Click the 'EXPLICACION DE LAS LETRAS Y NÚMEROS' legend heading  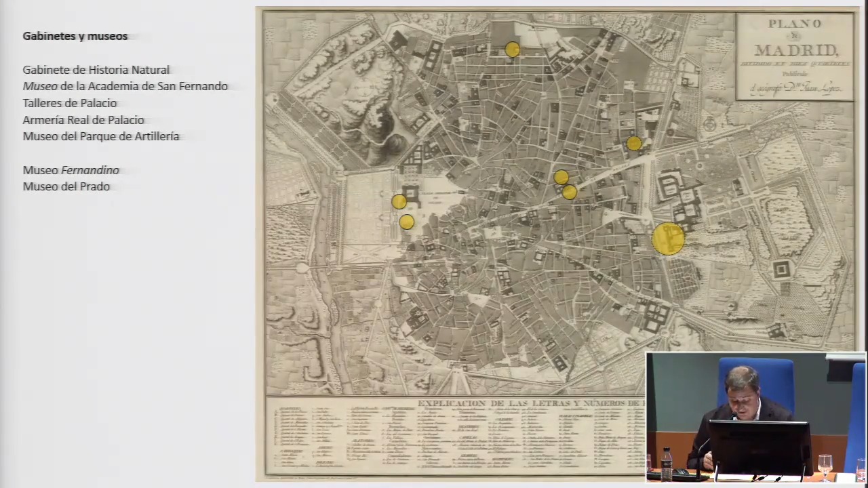tap(531, 403)
